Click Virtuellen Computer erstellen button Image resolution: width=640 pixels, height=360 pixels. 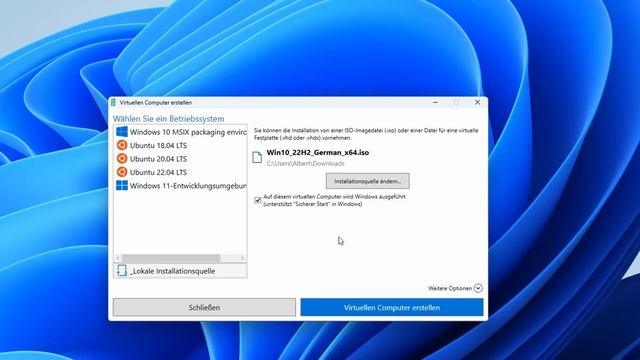pyautogui.click(x=392, y=307)
